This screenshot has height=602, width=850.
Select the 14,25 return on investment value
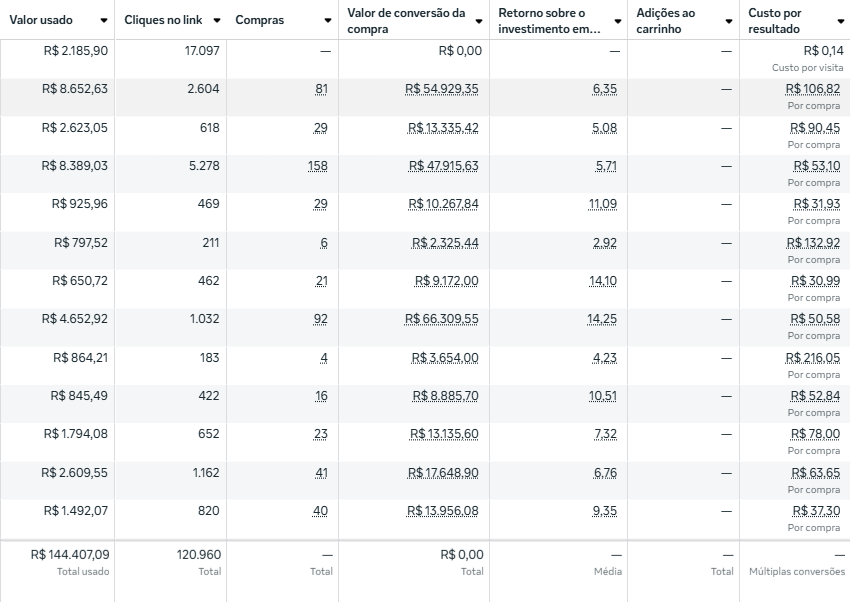602,319
